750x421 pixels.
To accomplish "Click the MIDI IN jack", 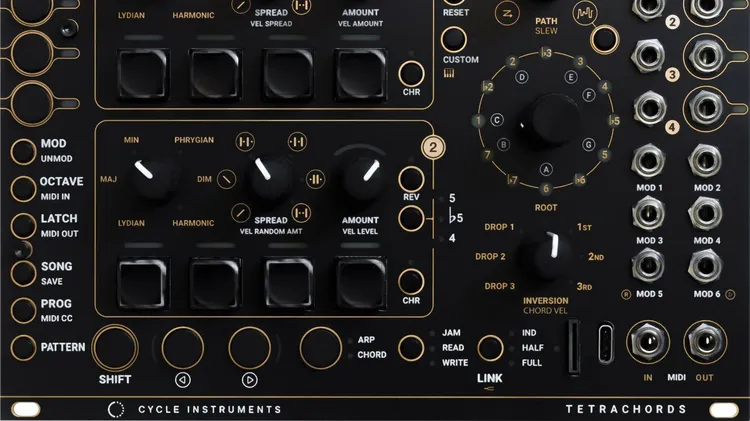I will [x=648, y=343].
